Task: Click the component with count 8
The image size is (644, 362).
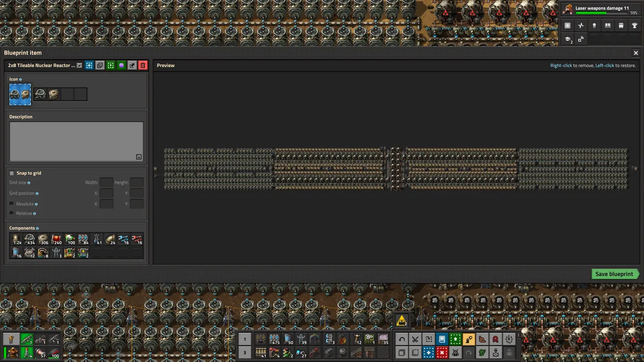Action: click(x=43, y=253)
